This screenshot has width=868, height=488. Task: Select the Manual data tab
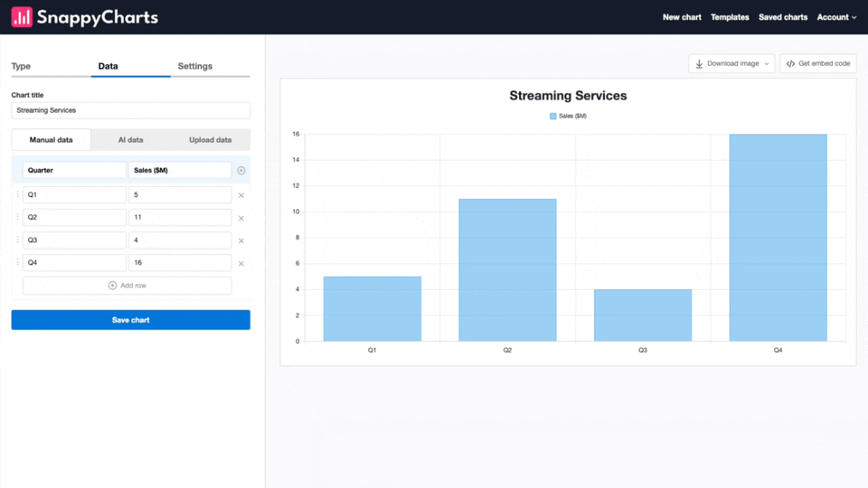[x=51, y=140]
